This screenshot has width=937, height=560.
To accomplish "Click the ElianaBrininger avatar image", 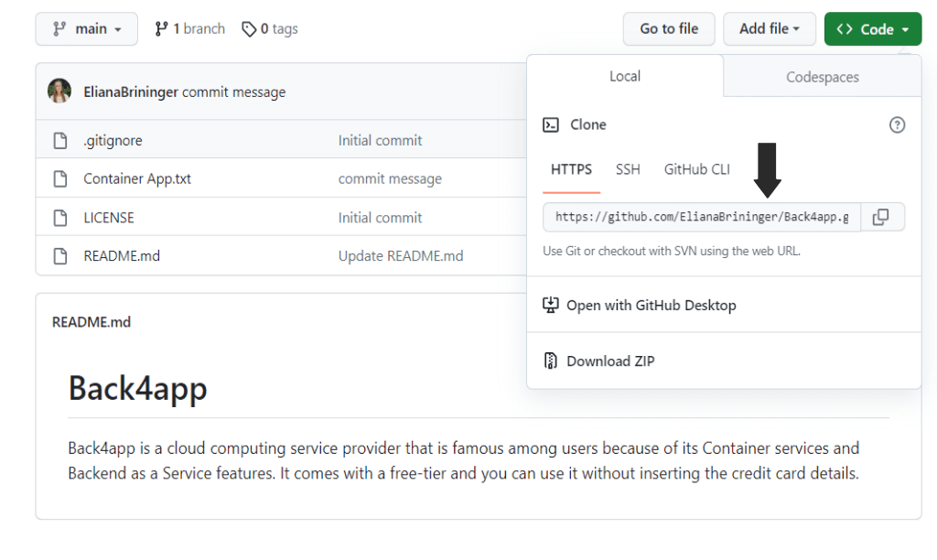I will click(59, 91).
